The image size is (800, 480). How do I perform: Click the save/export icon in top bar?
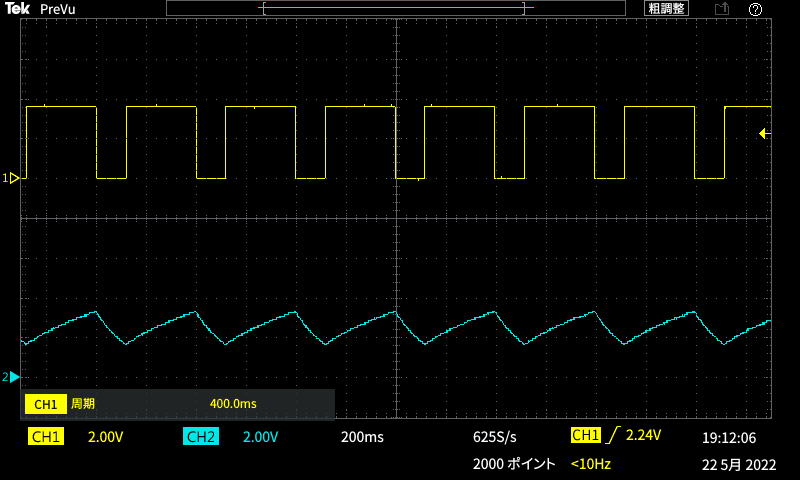pos(721,9)
